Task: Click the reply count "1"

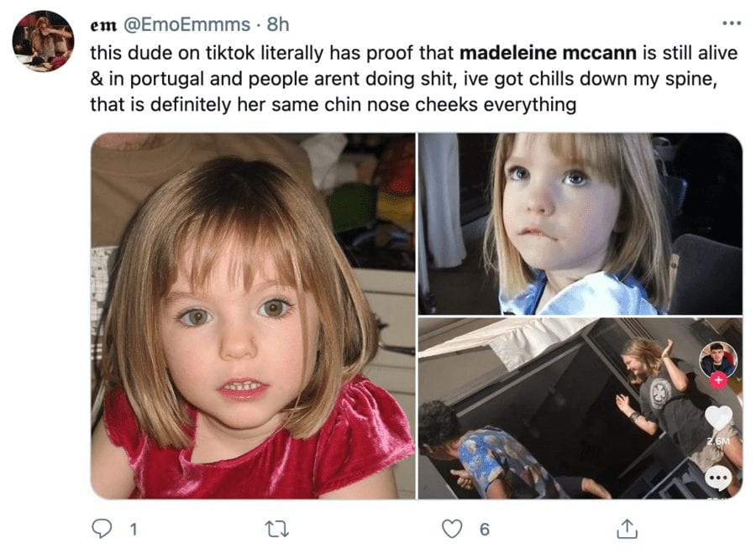Action: pos(132,530)
